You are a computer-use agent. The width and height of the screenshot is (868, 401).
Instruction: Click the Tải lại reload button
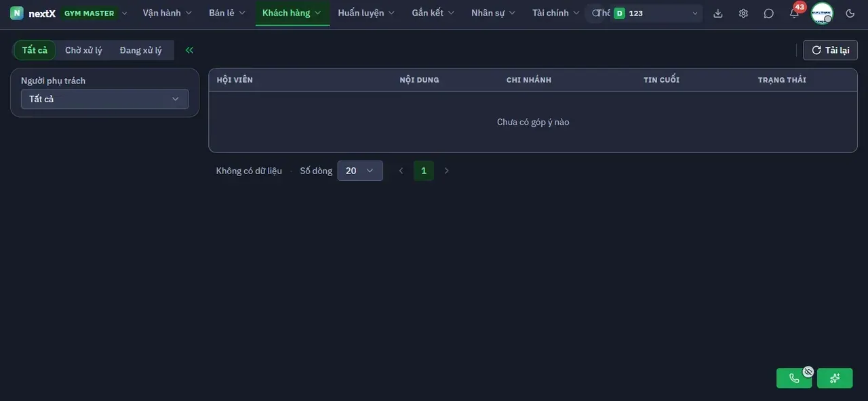[x=831, y=50]
